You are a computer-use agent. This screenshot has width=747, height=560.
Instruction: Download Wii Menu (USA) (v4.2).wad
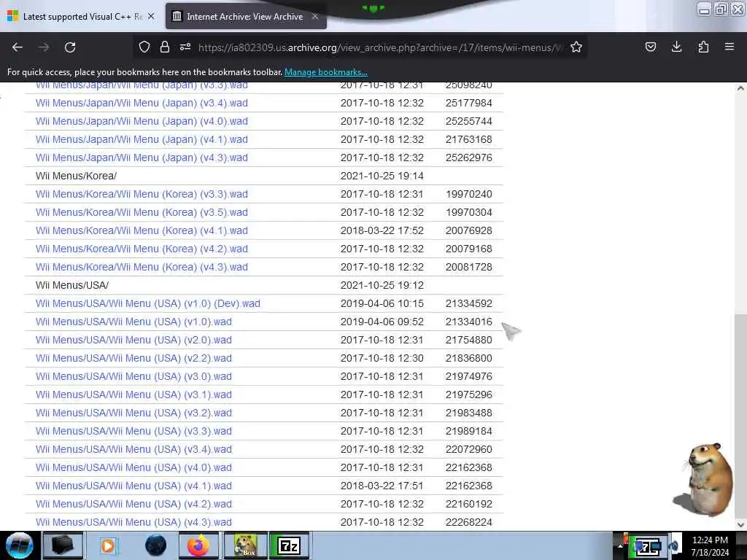point(133,505)
